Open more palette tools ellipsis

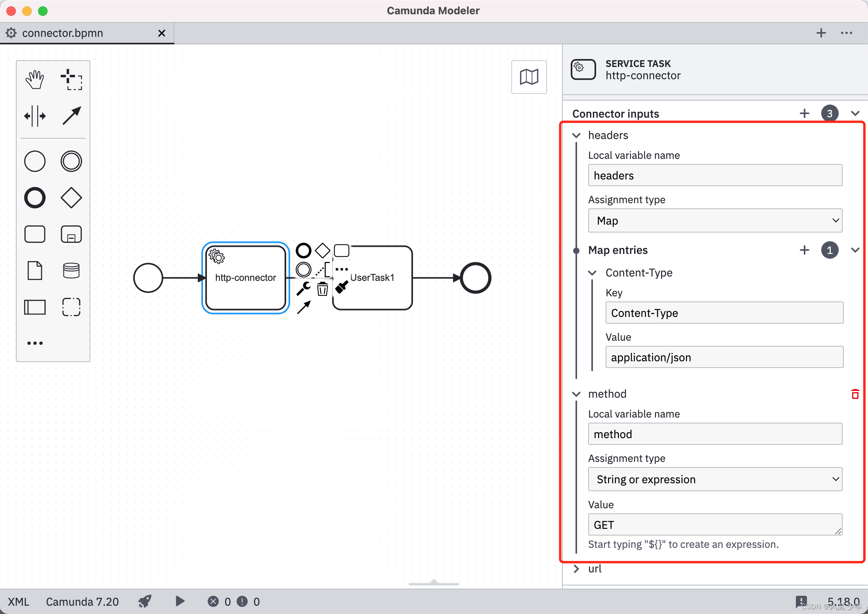(35, 343)
